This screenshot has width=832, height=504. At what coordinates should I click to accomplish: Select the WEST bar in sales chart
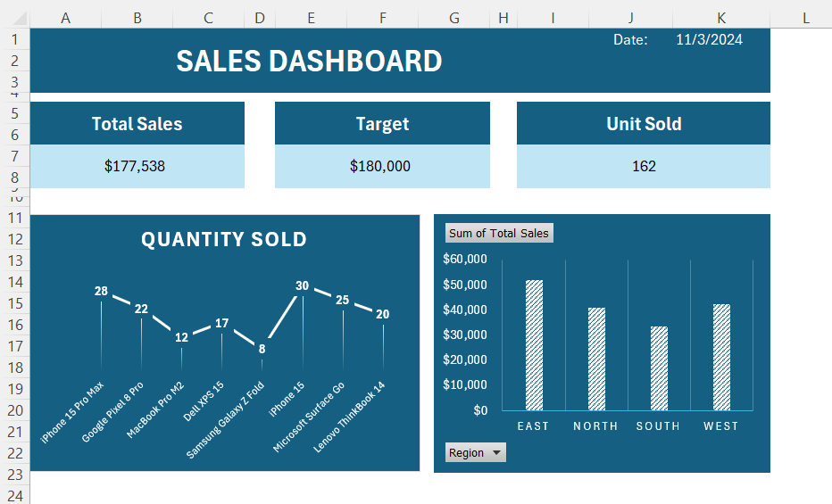721,357
